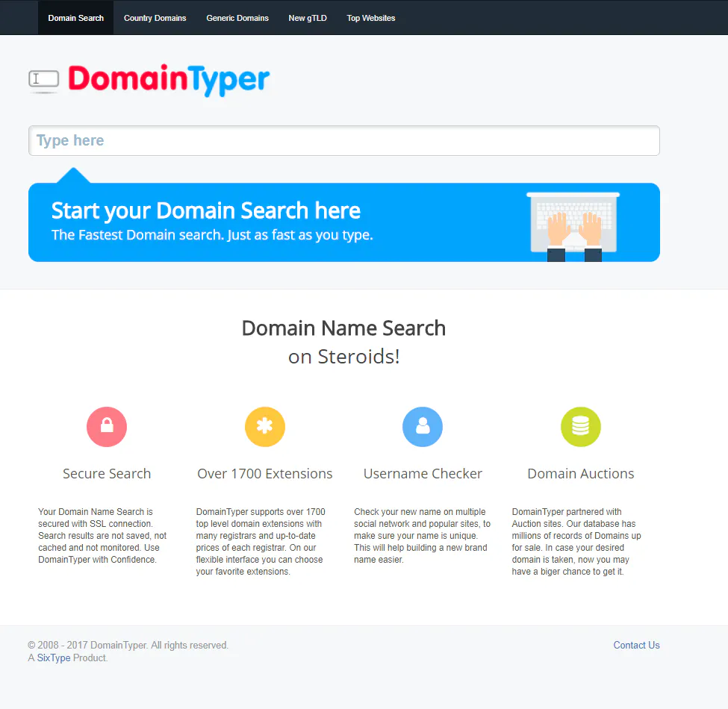The width and height of the screenshot is (728, 709).
Task: Click the SSL connection description paragraph
Action: [x=102, y=535]
